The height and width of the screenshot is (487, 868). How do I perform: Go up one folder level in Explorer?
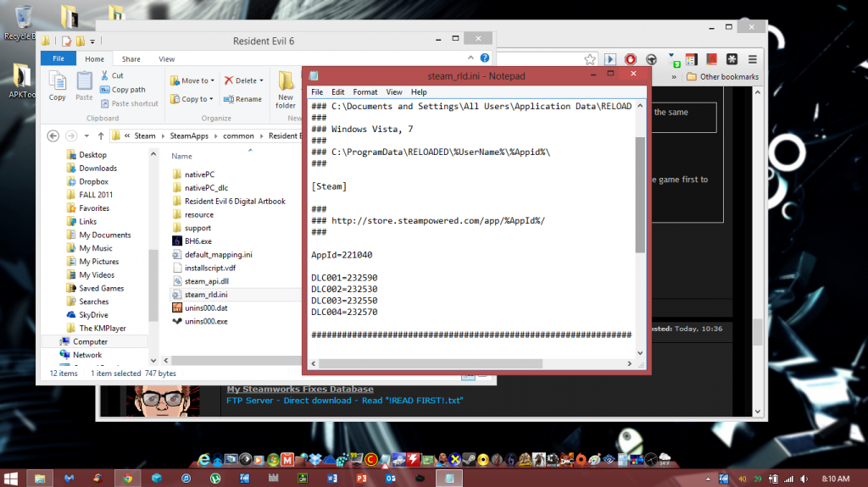tap(101, 136)
